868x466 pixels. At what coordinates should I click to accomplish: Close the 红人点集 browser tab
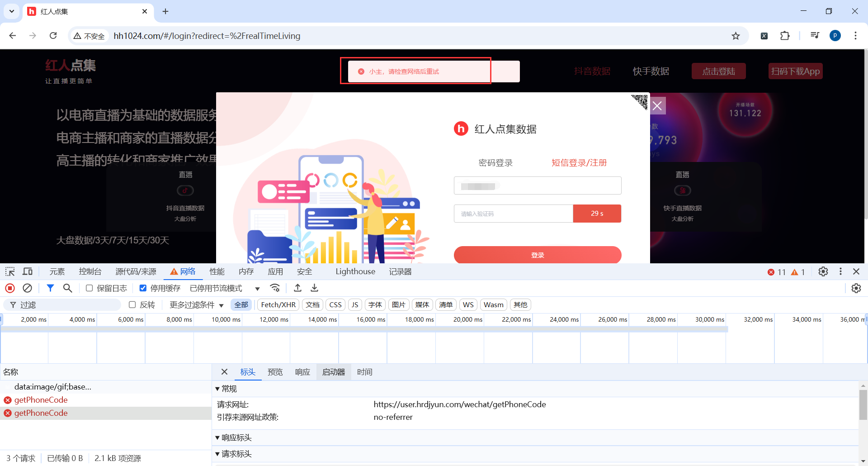(145, 11)
